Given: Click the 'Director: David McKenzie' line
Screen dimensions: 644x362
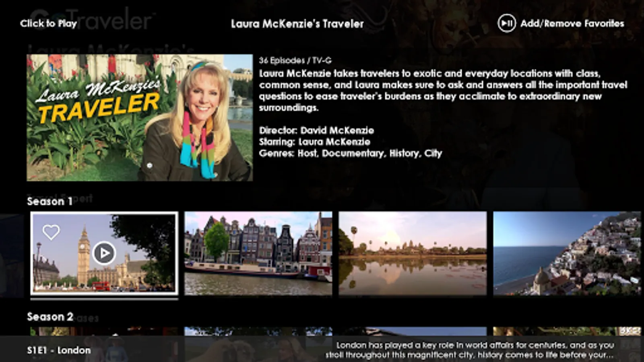Looking at the screenshot, I should point(316,130).
